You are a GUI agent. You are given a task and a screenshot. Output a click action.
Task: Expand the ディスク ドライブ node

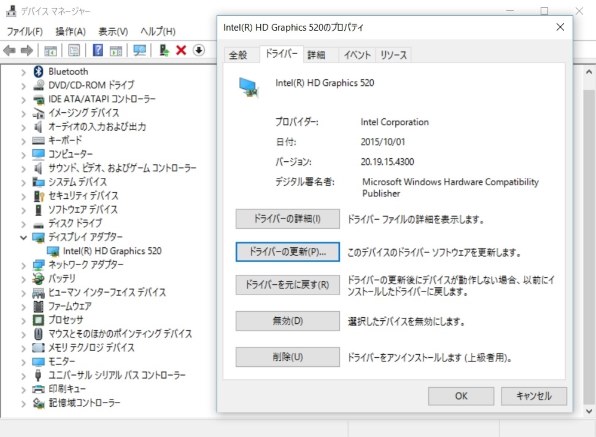pyautogui.click(x=23, y=224)
